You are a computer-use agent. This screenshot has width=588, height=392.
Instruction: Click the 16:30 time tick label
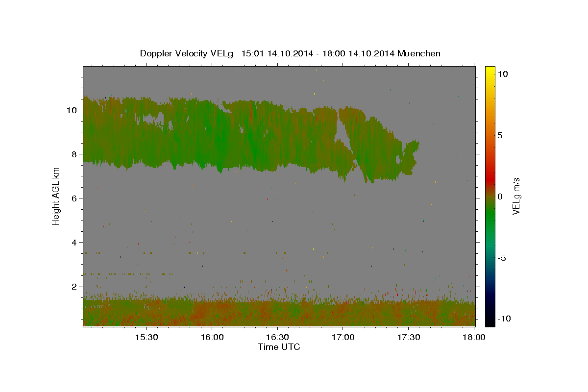click(277, 337)
